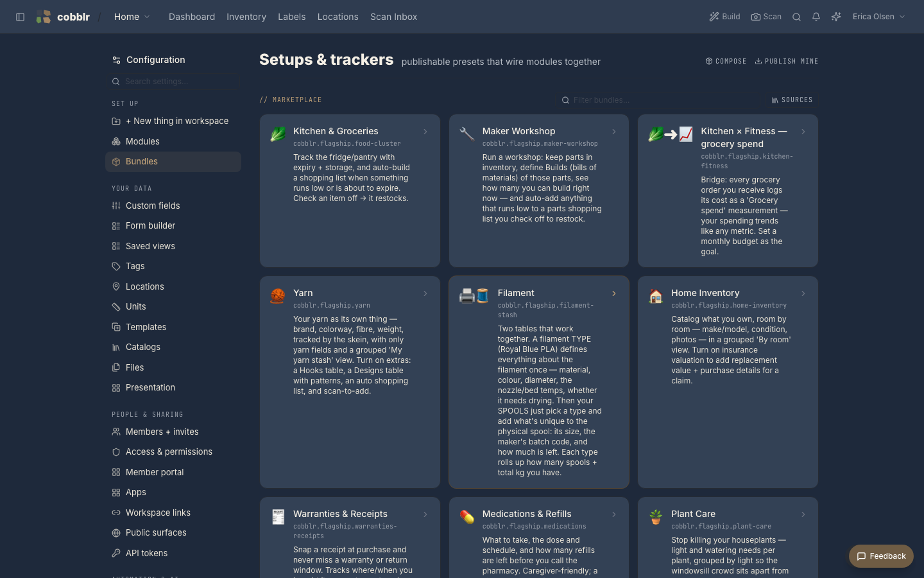Expand Plant Care chevron
This screenshot has width=924, height=578.
pos(803,514)
